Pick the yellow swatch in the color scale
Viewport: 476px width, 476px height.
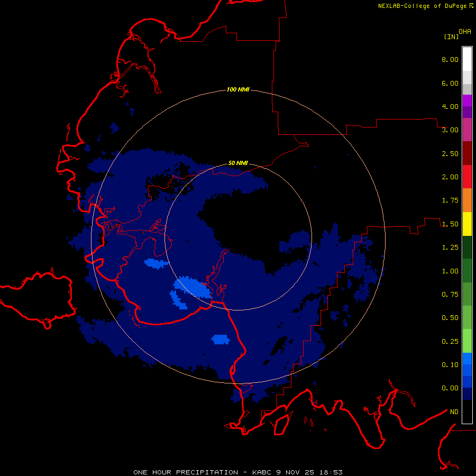467,224
